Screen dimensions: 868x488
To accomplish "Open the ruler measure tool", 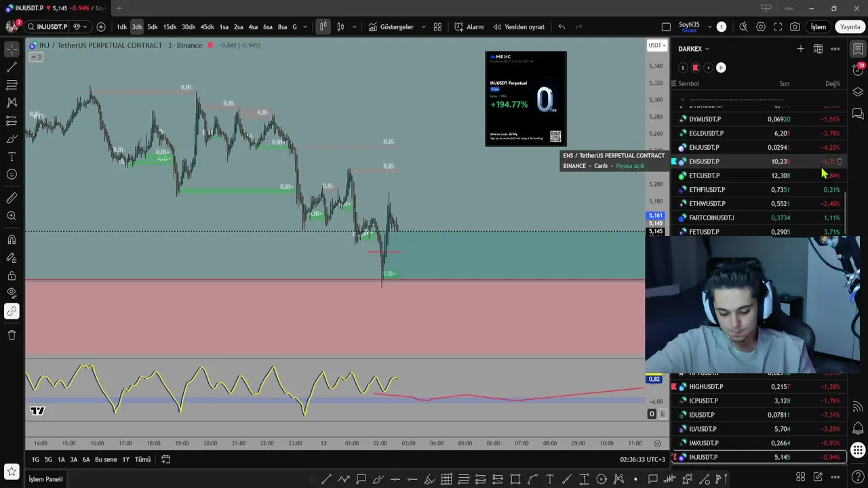I will click(x=12, y=198).
